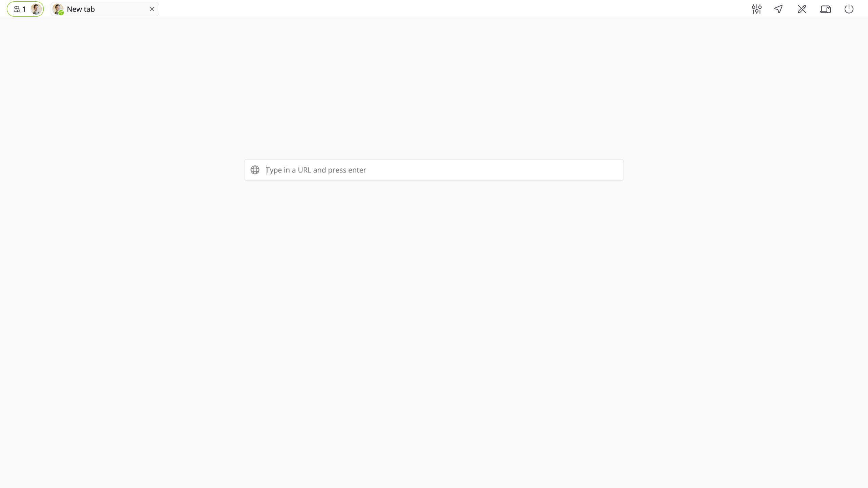Click the green pointer badge on tab avatar
The width and height of the screenshot is (868, 488).
coord(61,13)
